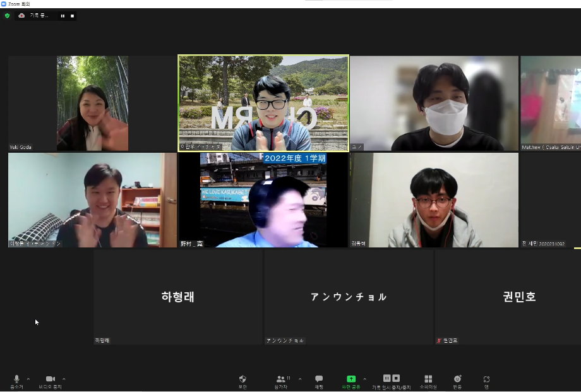
Task: Open the 반응 reactions menu
Action: (x=457, y=377)
